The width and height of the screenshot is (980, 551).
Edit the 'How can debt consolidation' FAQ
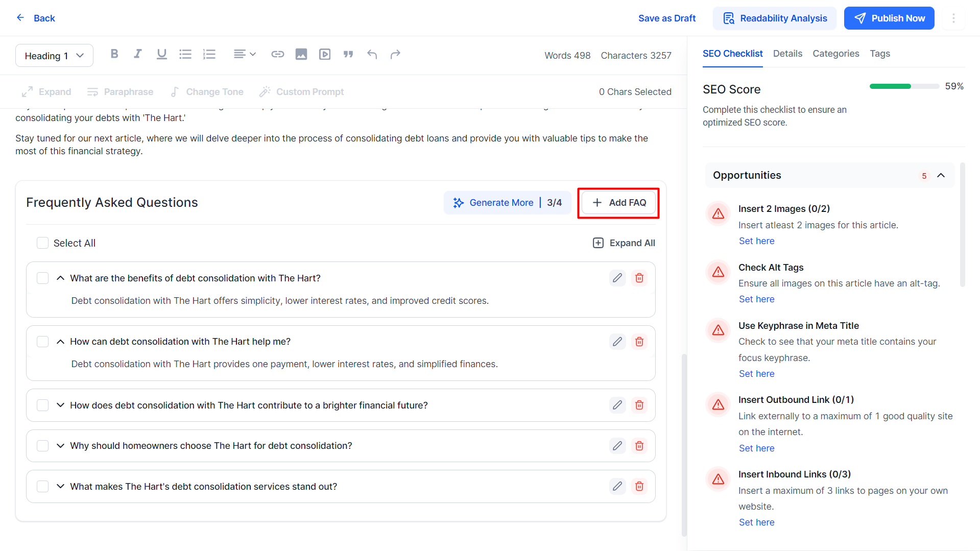[x=617, y=342]
